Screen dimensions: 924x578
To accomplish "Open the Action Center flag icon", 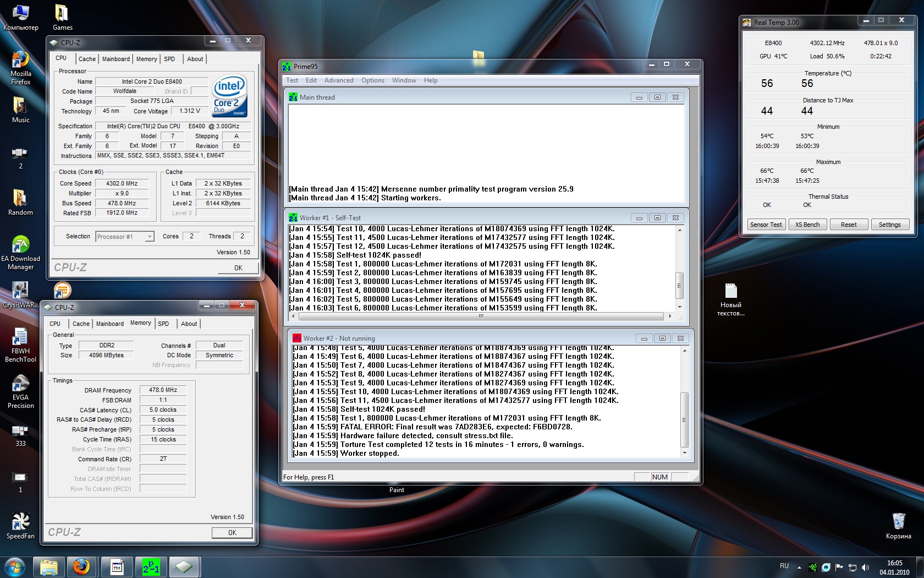I will pyautogui.click(x=839, y=567).
